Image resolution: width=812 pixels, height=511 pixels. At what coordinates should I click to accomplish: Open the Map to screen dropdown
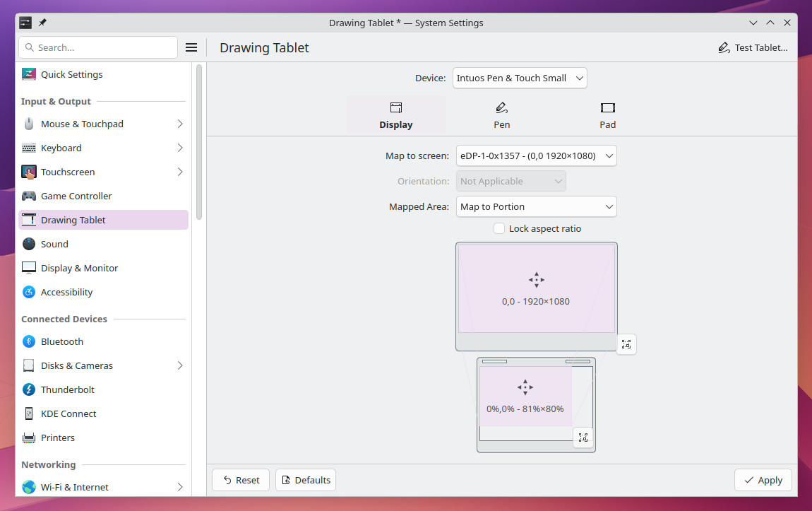pyautogui.click(x=536, y=156)
